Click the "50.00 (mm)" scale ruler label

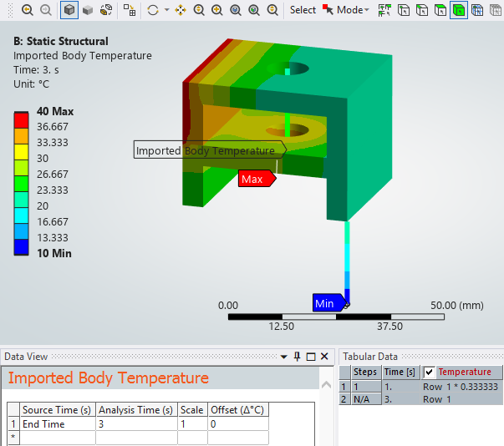(x=456, y=305)
